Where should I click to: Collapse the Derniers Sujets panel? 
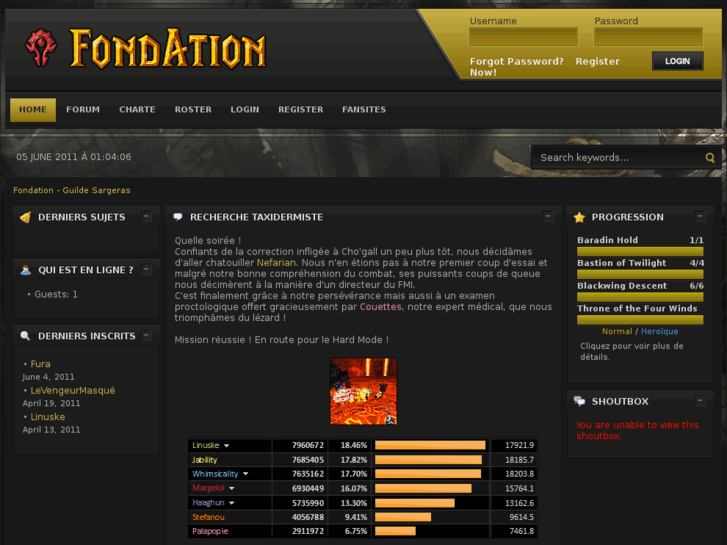147,217
